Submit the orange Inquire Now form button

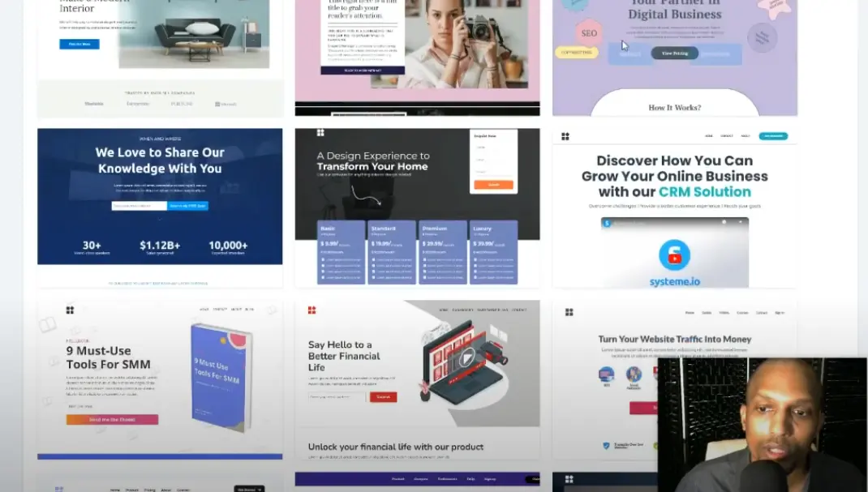click(494, 184)
